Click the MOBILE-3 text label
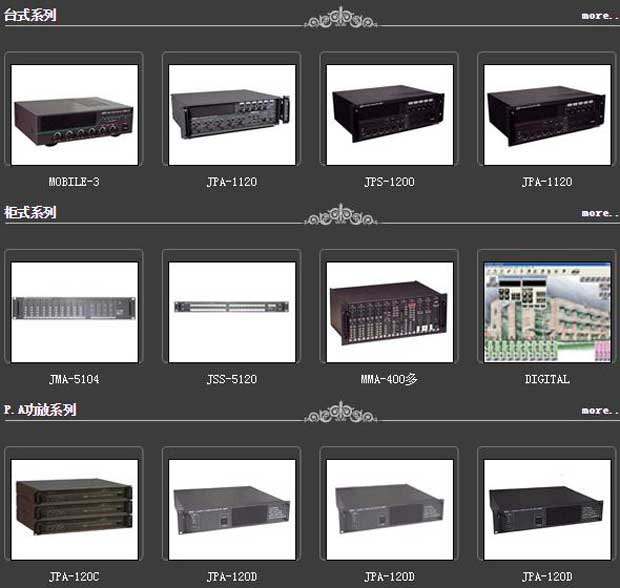The width and height of the screenshot is (620, 588). pyautogui.click(x=74, y=182)
